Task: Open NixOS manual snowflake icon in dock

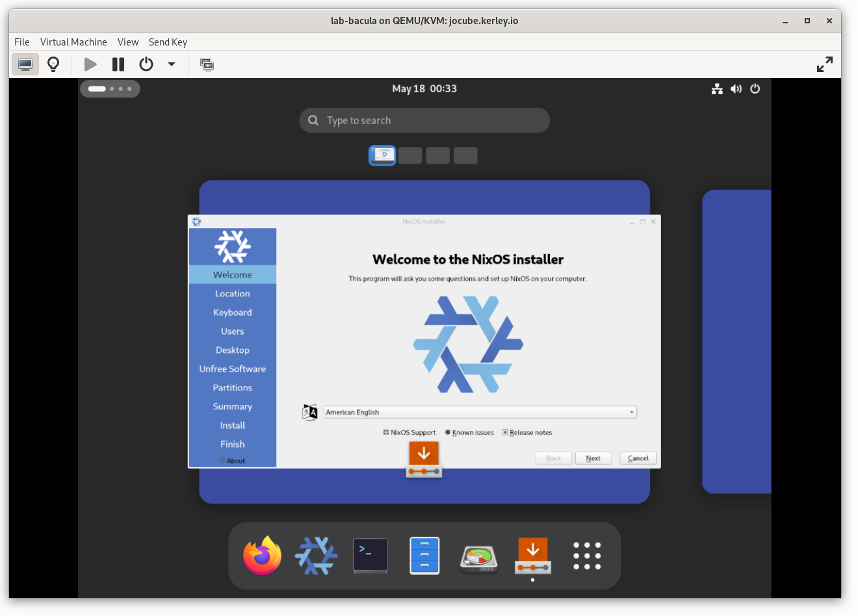Action: click(x=316, y=556)
